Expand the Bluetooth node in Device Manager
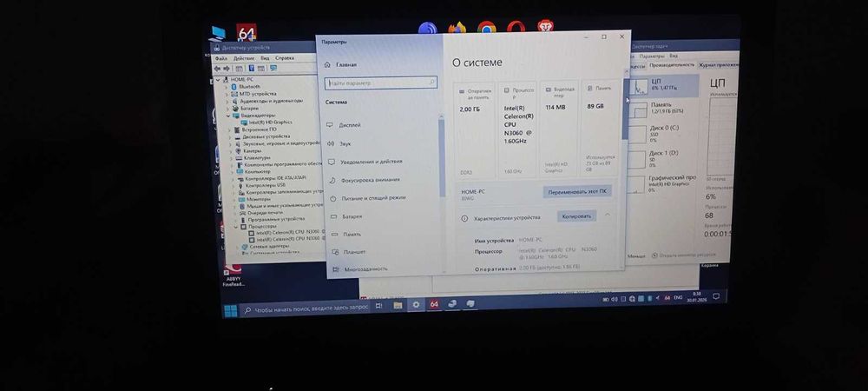Viewport: 868px width, 391px height. point(227,87)
